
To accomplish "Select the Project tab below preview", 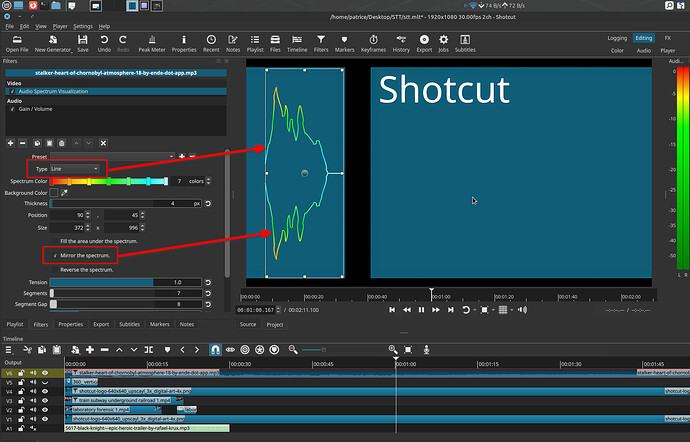I will tap(275, 324).
